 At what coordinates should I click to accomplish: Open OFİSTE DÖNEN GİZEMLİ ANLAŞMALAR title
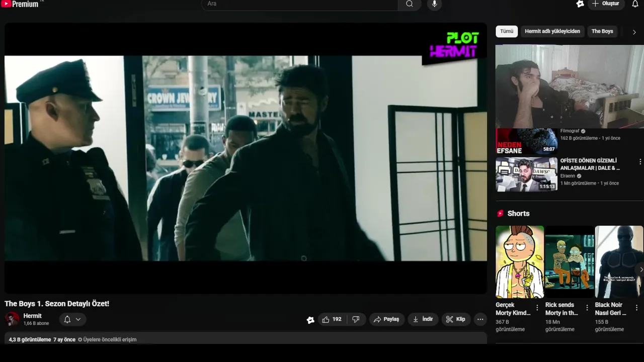pyautogui.click(x=590, y=164)
